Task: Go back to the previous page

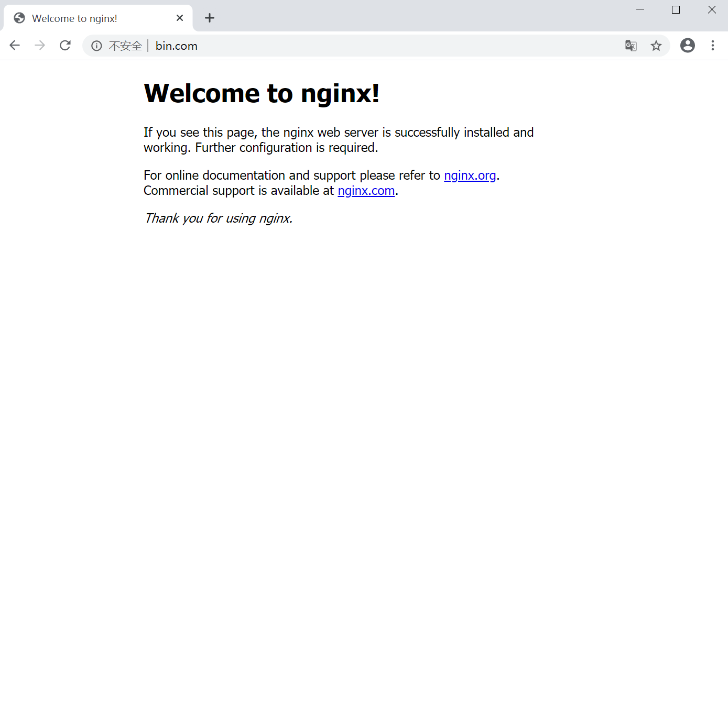Action: [x=15, y=46]
